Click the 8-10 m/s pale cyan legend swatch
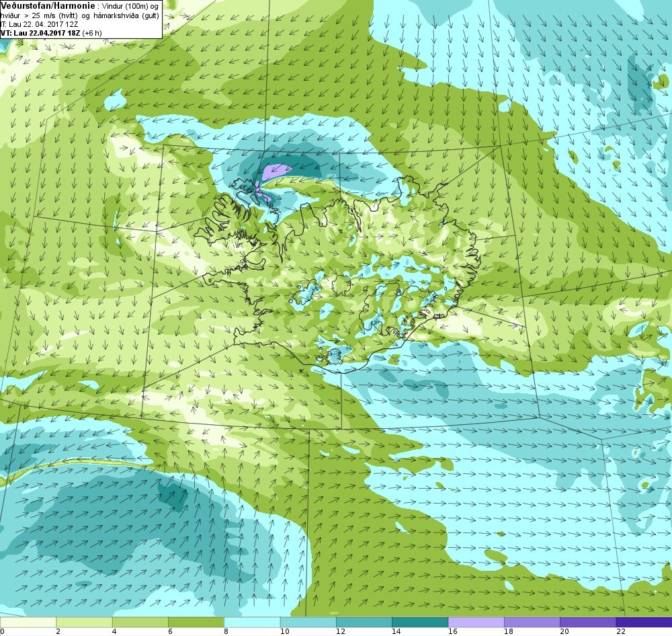This screenshot has width=672, height=636. point(252,622)
